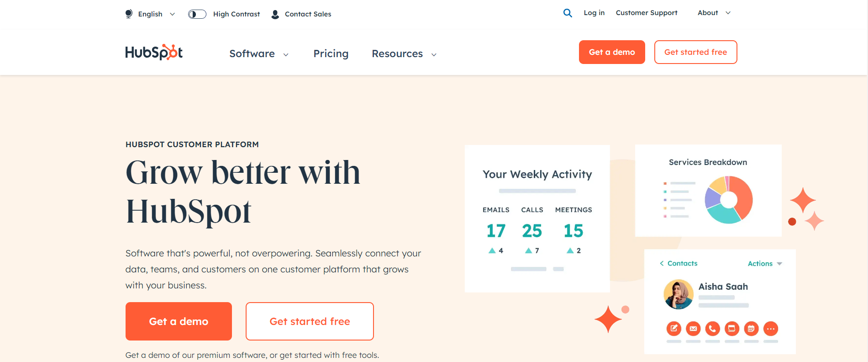Click the Contact Sales person icon
868x362 pixels.
275,14
